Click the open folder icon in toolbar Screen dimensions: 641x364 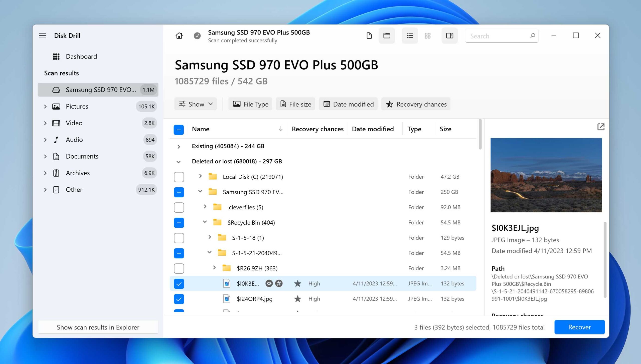(x=386, y=35)
